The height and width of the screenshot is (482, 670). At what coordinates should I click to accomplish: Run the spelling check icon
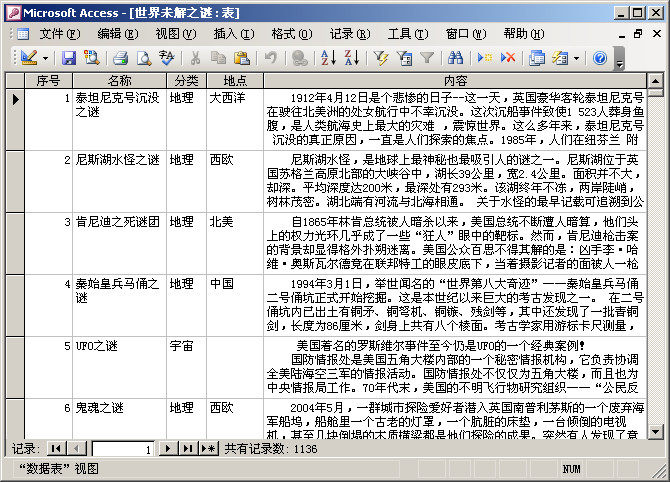coord(167,58)
